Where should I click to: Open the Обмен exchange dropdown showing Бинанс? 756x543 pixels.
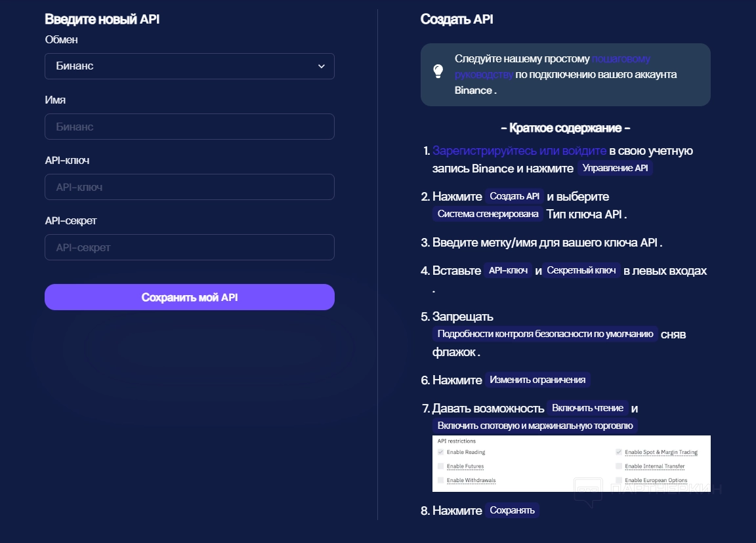tap(190, 66)
